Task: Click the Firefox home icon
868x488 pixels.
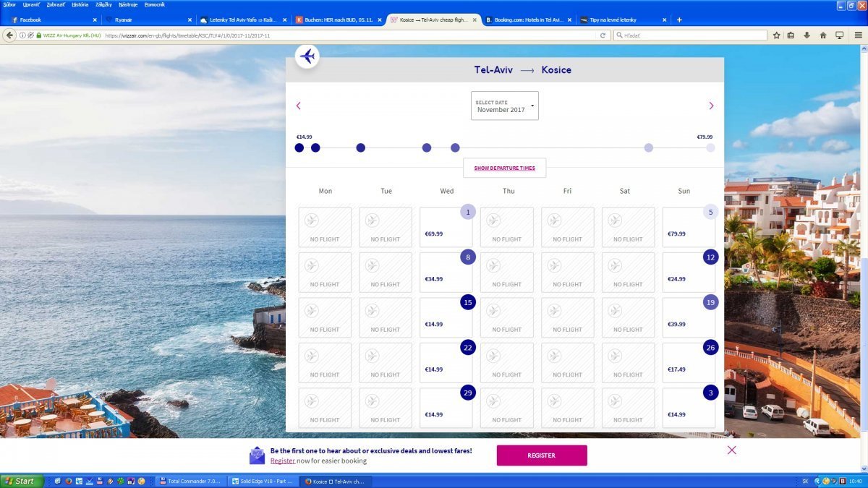Action: coord(823,35)
